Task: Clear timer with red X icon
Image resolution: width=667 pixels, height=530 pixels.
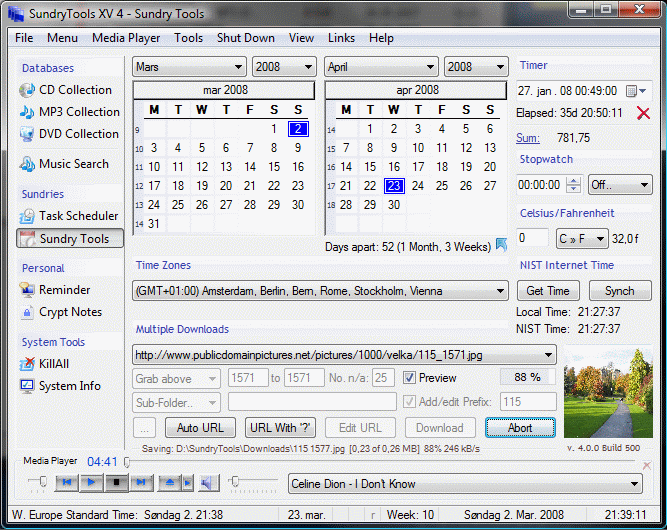Action: (x=643, y=113)
